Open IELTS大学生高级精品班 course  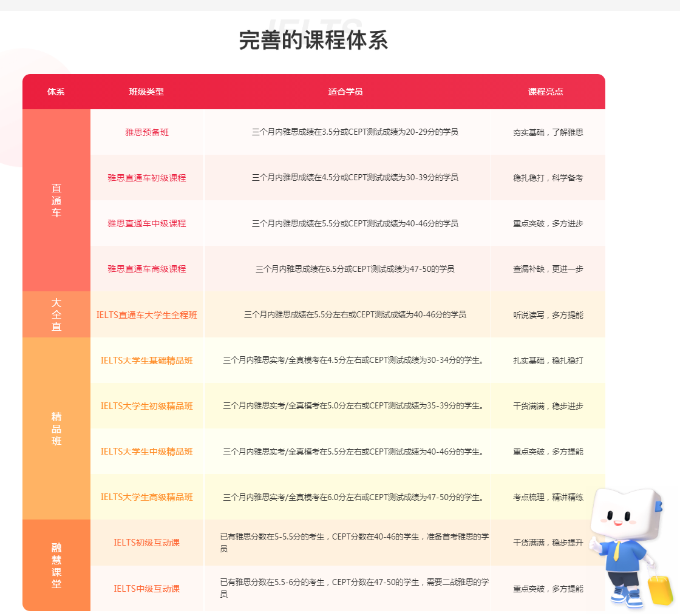(147, 497)
